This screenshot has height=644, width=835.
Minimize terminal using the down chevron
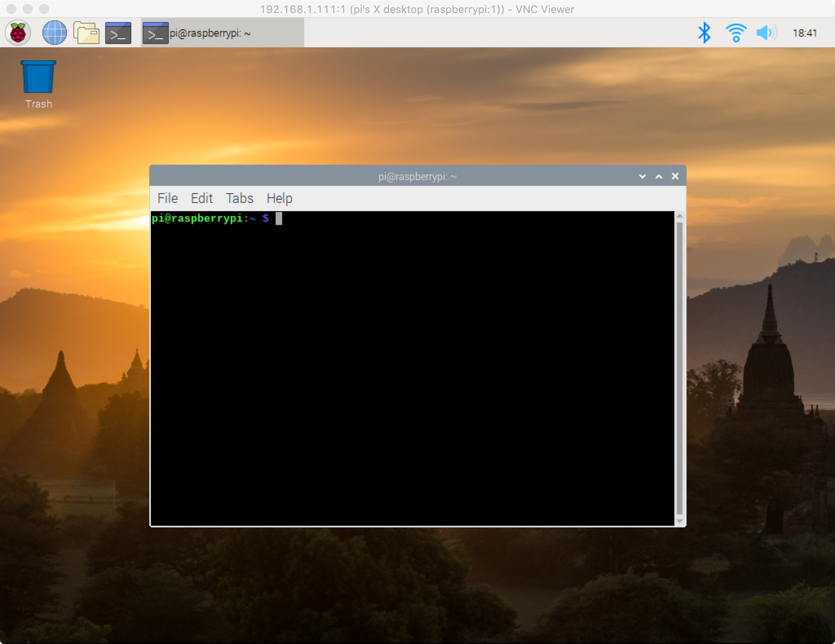click(x=643, y=176)
